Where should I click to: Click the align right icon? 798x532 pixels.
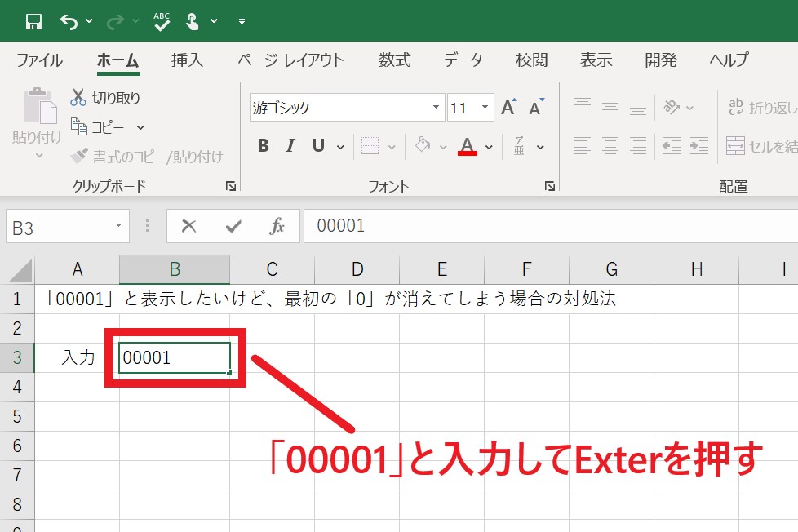[x=638, y=146]
